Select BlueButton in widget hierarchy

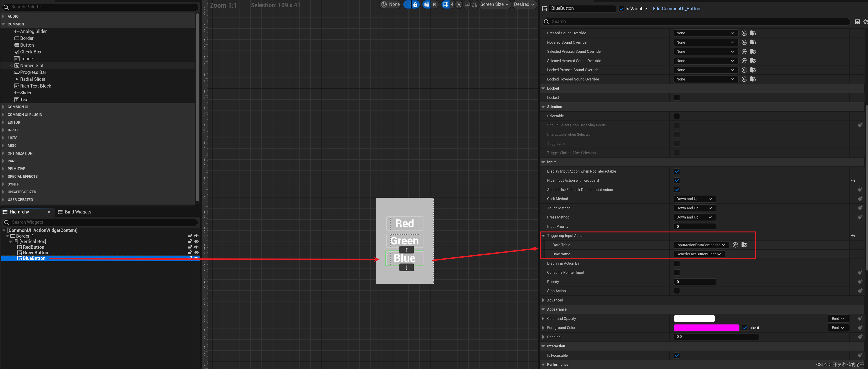tap(34, 258)
